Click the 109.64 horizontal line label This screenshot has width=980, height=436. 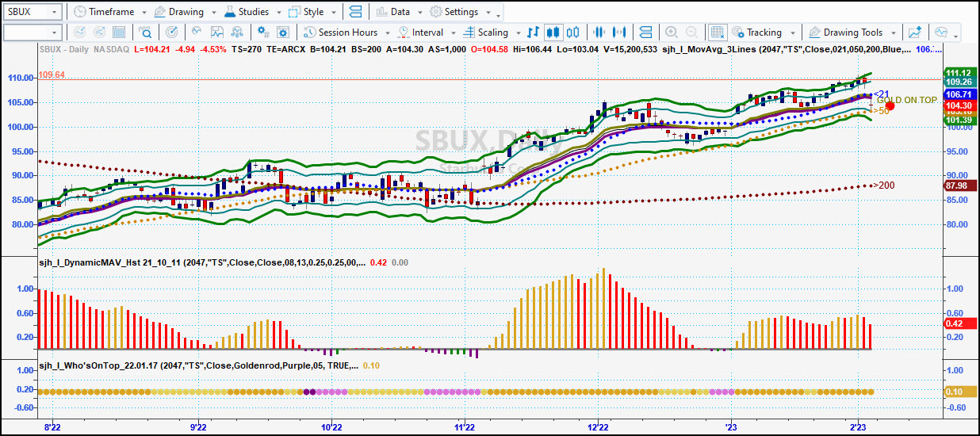[52, 75]
